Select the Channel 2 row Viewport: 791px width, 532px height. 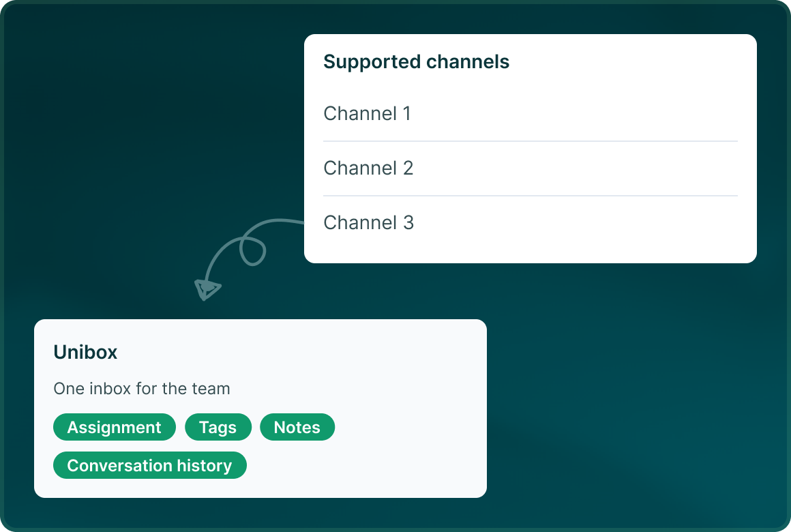click(x=531, y=168)
